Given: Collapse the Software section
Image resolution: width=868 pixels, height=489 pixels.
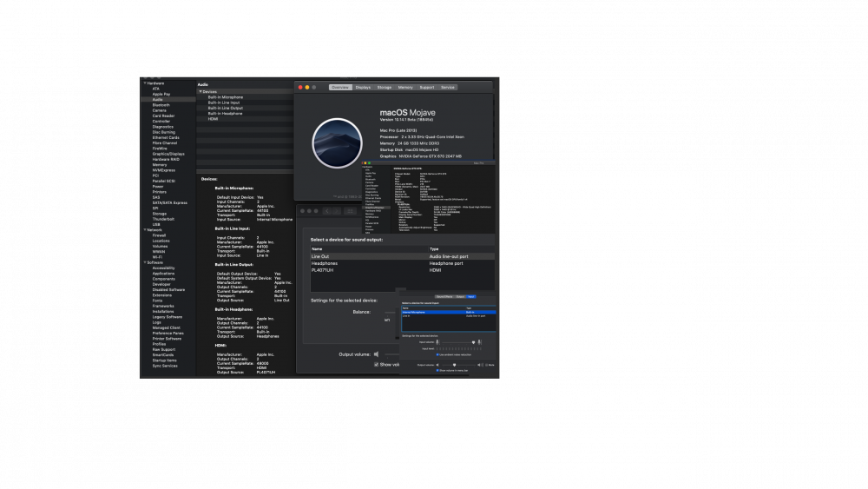Looking at the screenshot, I should point(145,262).
